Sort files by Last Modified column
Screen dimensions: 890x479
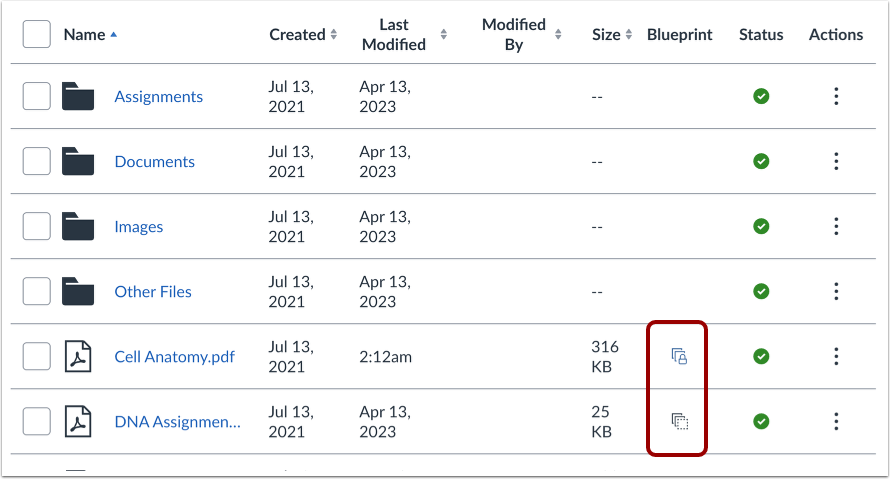pos(404,35)
